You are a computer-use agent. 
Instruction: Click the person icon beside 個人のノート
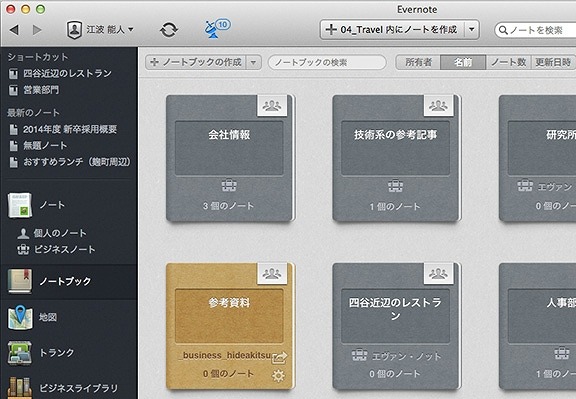(23, 233)
